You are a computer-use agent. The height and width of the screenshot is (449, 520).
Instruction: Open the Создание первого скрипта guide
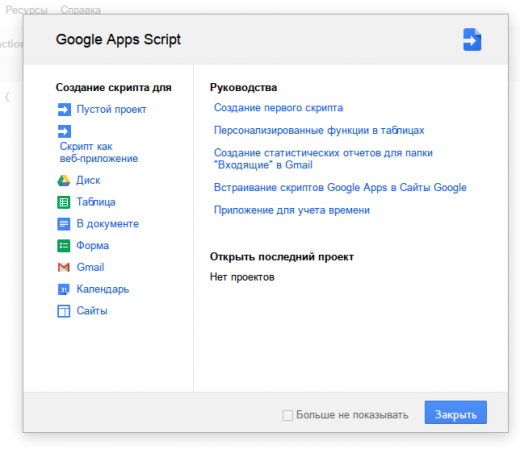pos(278,108)
